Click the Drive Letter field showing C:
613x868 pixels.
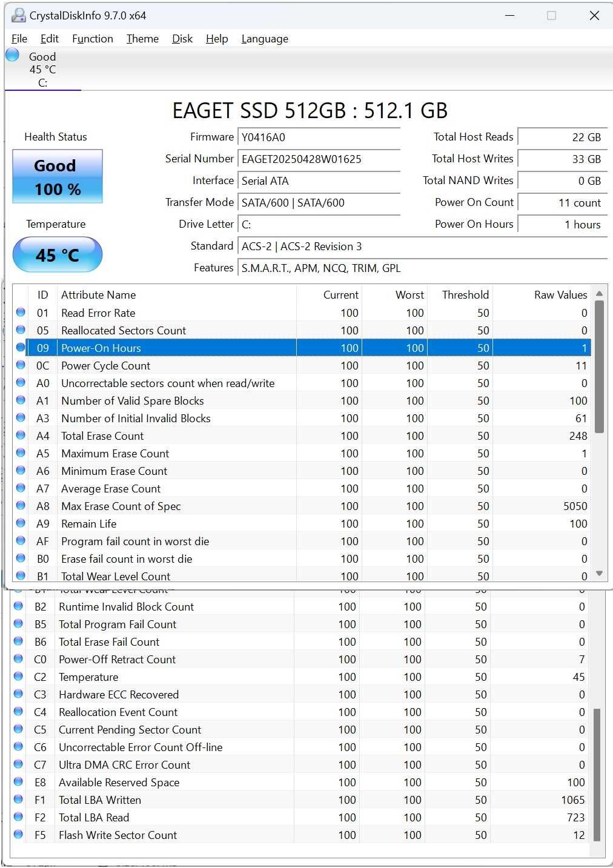click(319, 224)
